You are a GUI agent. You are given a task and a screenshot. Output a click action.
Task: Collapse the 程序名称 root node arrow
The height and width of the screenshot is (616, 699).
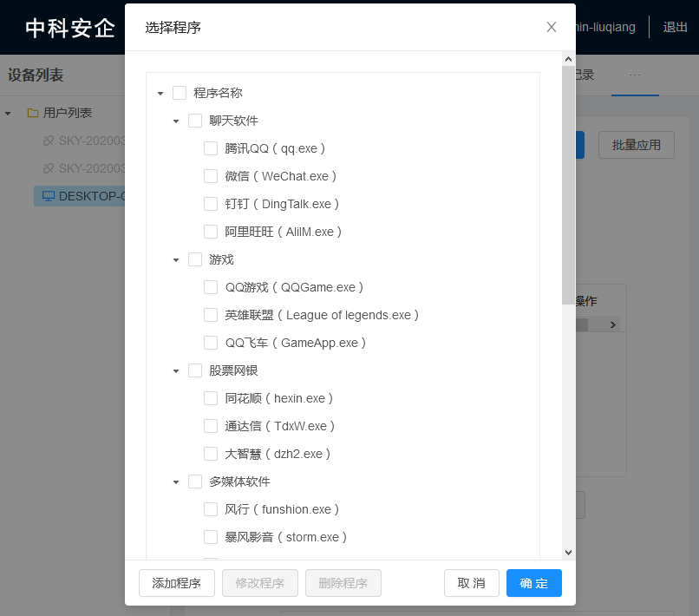(160, 93)
